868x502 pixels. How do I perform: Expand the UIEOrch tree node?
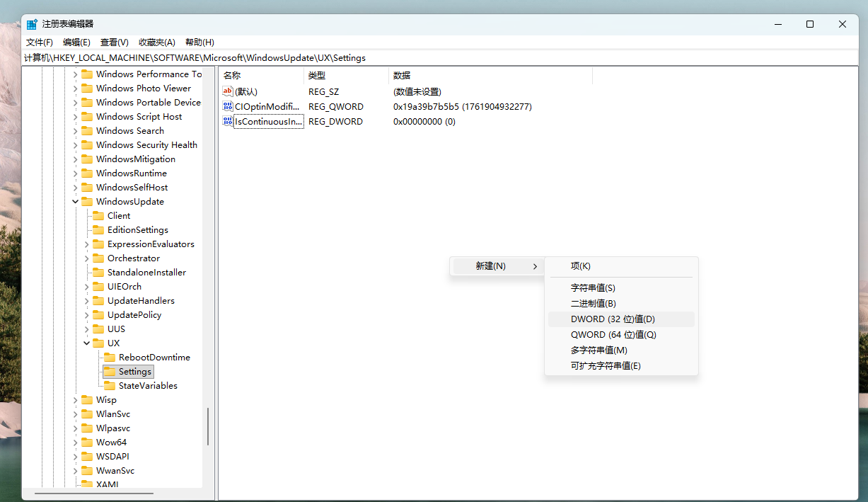(87, 287)
